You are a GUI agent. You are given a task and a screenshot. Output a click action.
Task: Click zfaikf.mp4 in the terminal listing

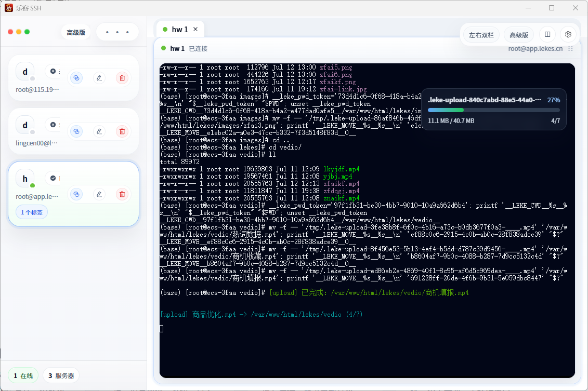pyautogui.click(x=341, y=184)
